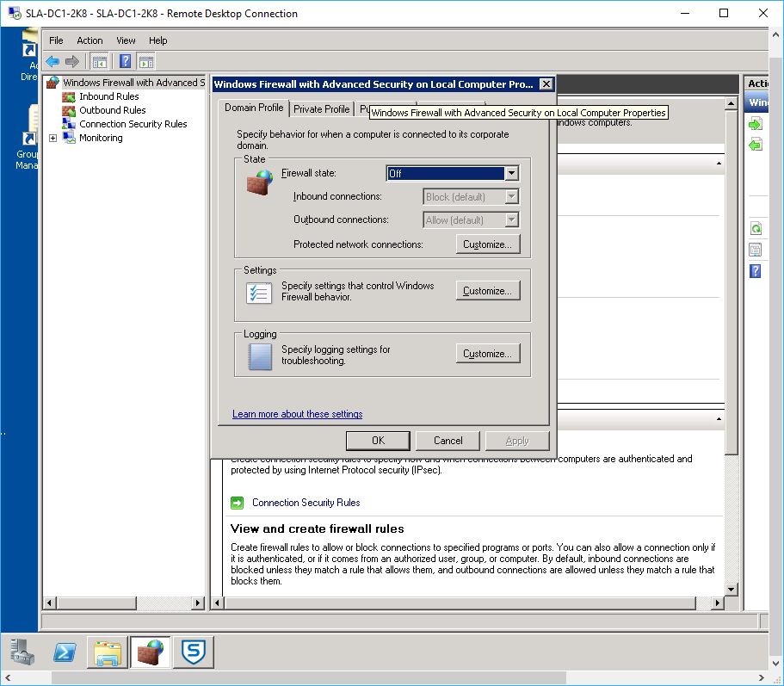
Task: Click center pane scroll up arrow
Action: tap(731, 104)
